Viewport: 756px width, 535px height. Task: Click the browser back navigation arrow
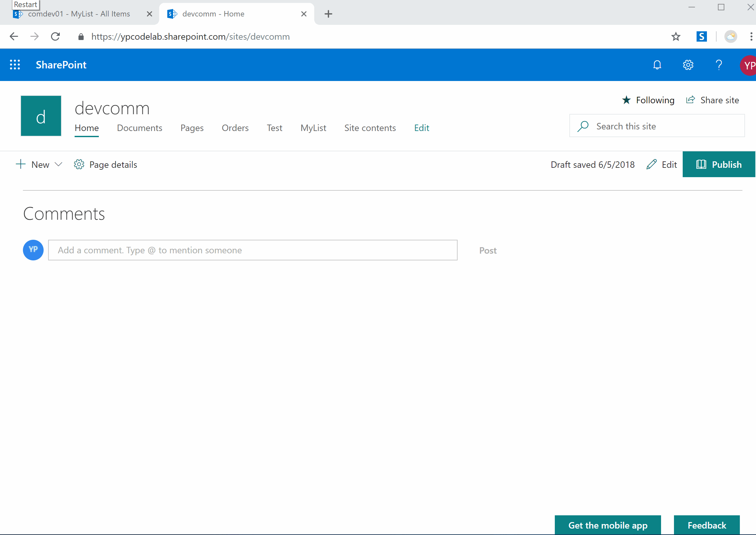[x=14, y=36]
